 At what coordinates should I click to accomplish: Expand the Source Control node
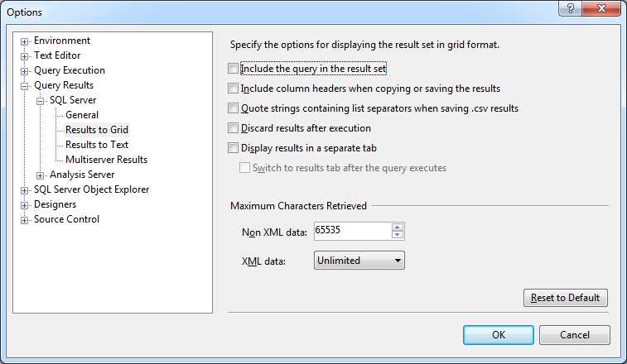tap(25, 220)
